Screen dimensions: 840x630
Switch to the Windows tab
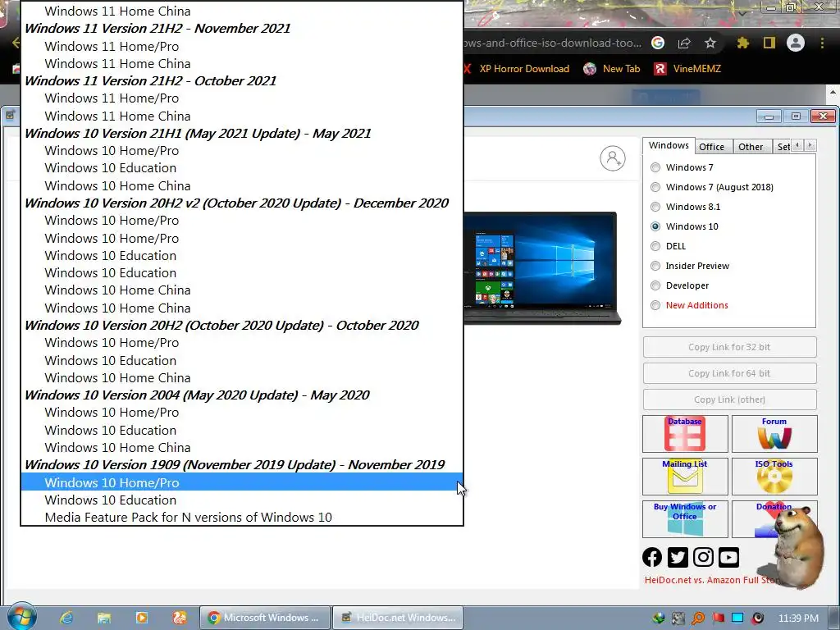669,146
